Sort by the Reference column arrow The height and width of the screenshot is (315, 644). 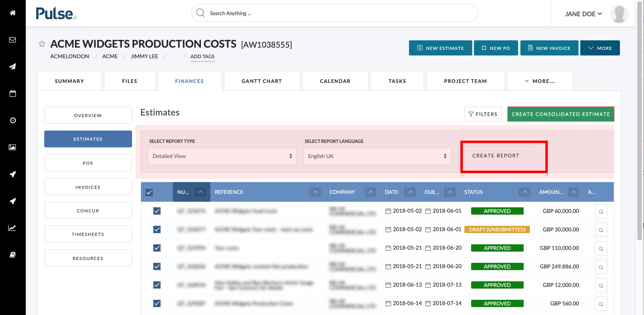pyautogui.click(x=315, y=192)
